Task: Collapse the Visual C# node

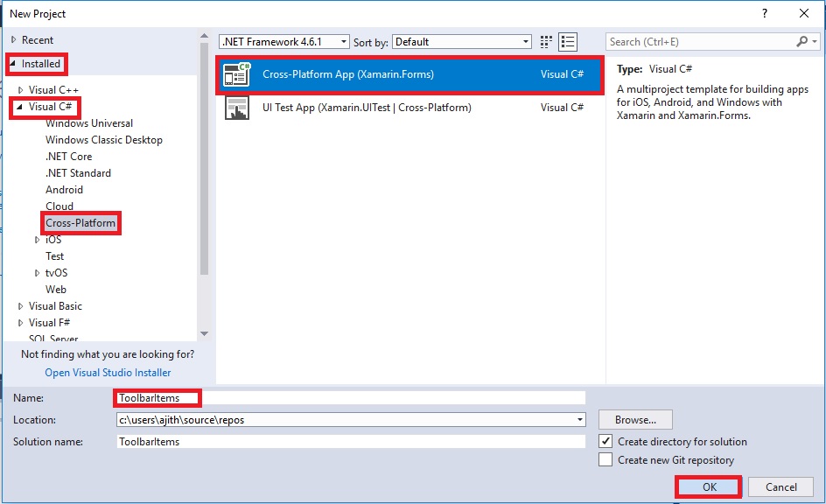Action: [x=20, y=107]
